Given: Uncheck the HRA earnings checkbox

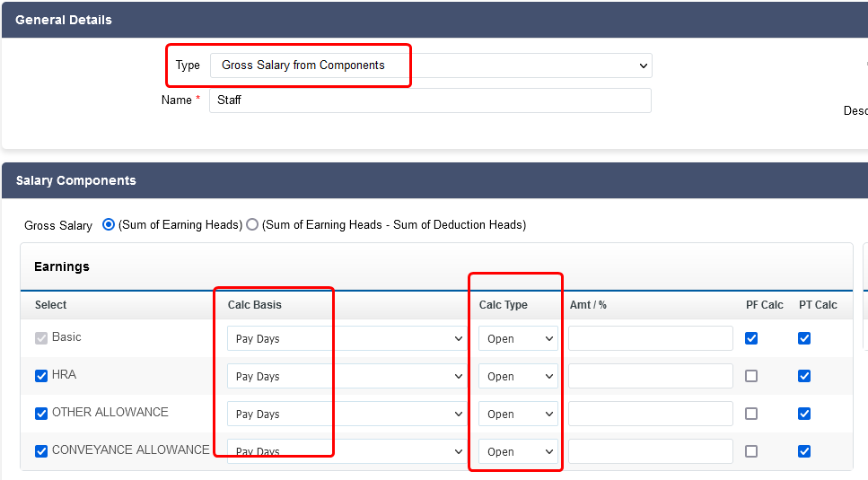Looking at the screenshot, I should pos(41,376).
